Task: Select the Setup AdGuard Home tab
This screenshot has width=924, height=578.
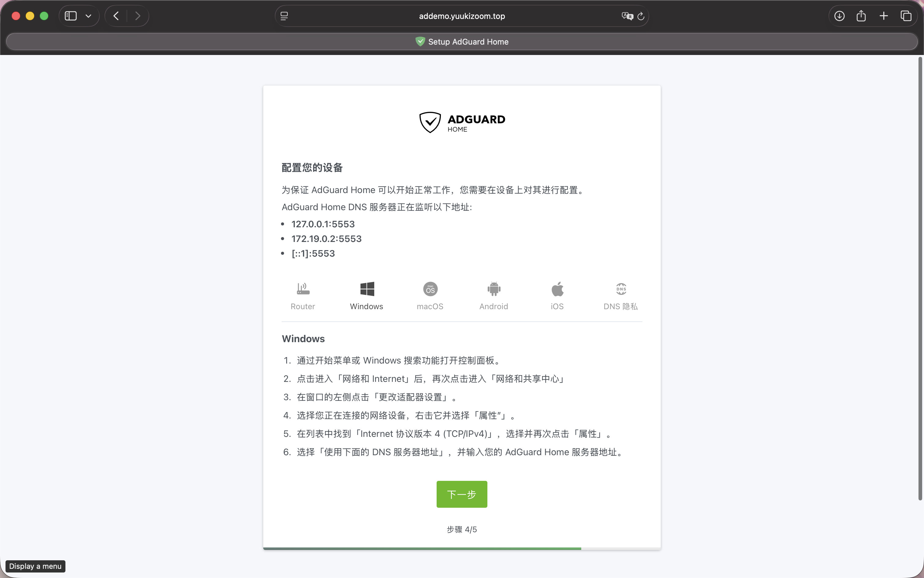Action: click(x=462, y=41)
